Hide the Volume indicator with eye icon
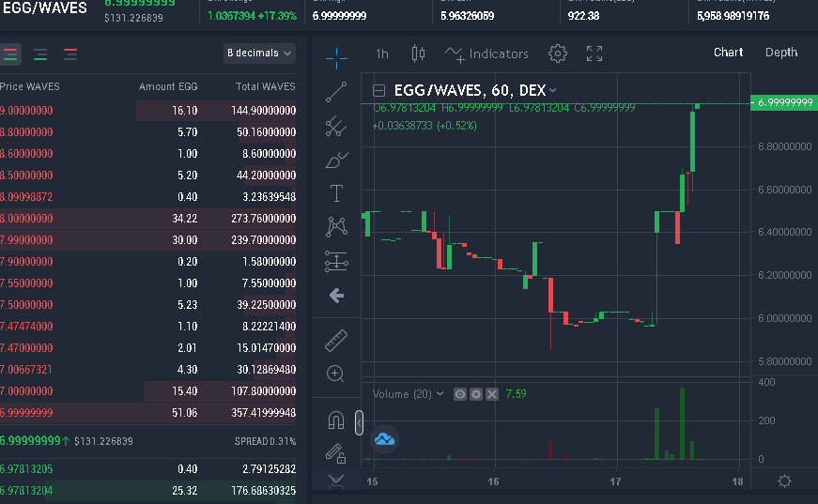The width and height of the screenshot is (818, 504). pos(459,394)
